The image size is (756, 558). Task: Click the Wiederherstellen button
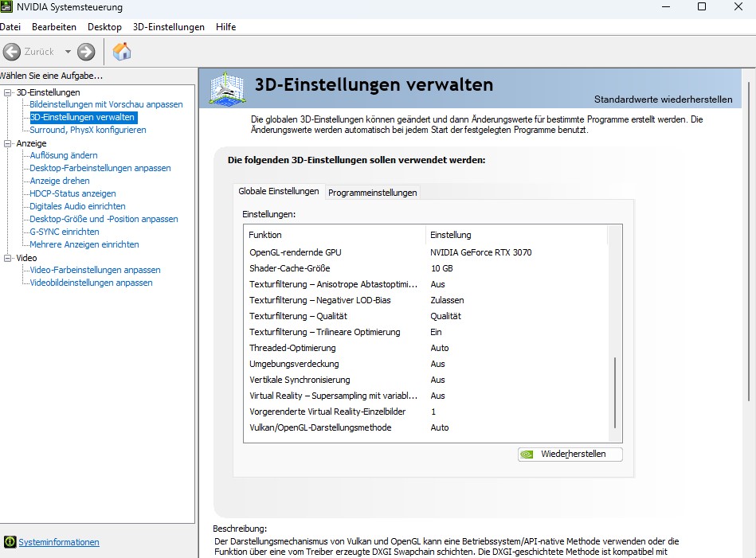point(570,454)
